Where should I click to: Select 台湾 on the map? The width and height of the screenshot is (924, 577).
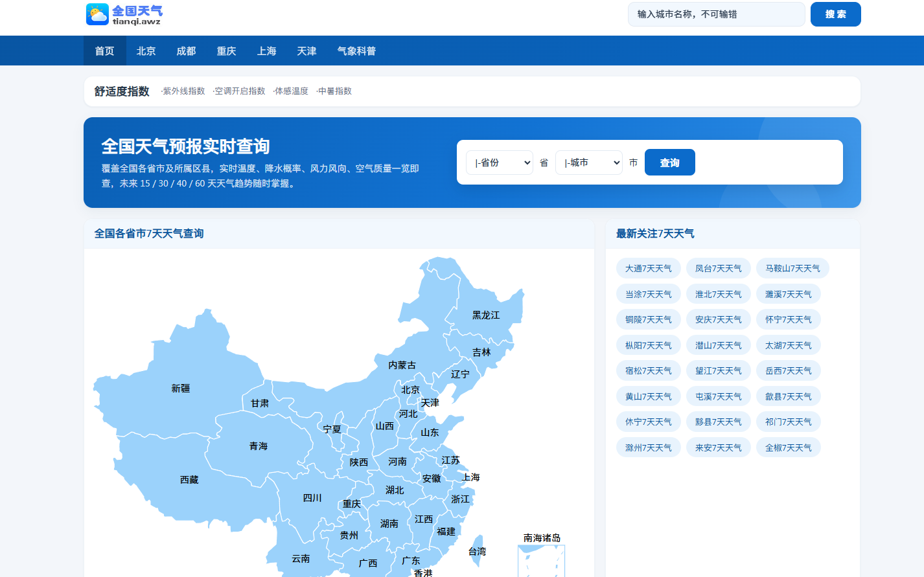point(478,551)
